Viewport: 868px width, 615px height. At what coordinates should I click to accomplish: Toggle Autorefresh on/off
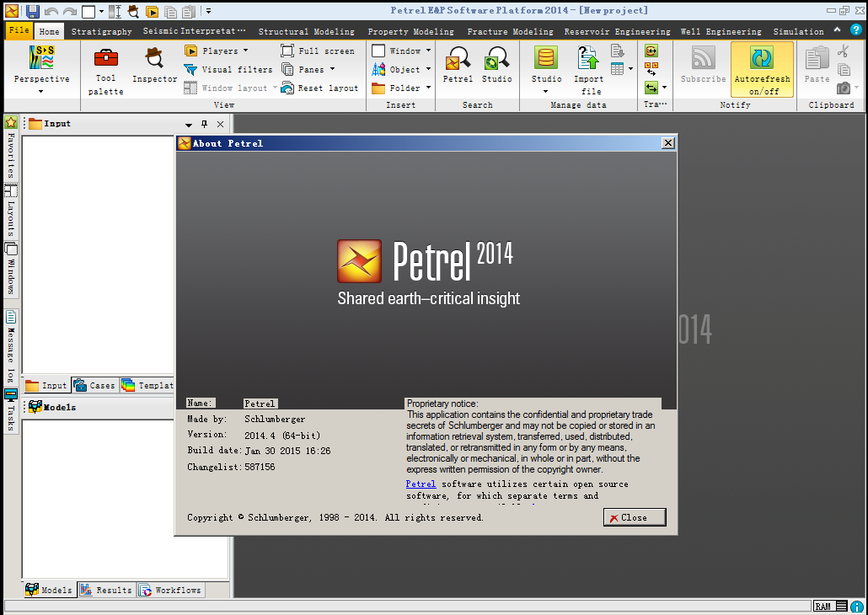click(x=763, y=71)
